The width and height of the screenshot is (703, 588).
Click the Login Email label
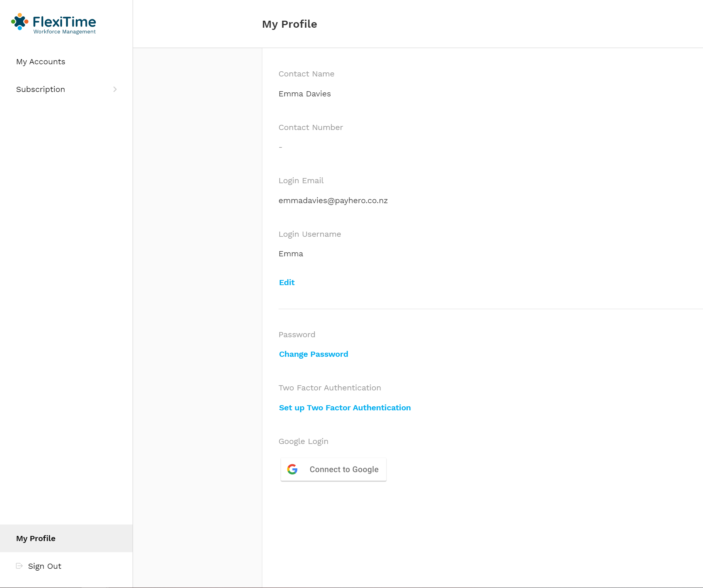(x=301, y=181)
